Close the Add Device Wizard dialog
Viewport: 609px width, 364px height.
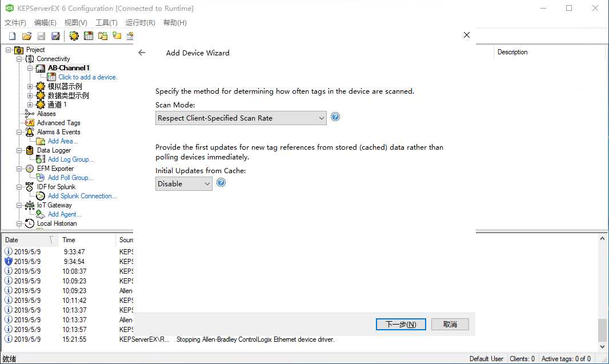[x=467, y=35]
